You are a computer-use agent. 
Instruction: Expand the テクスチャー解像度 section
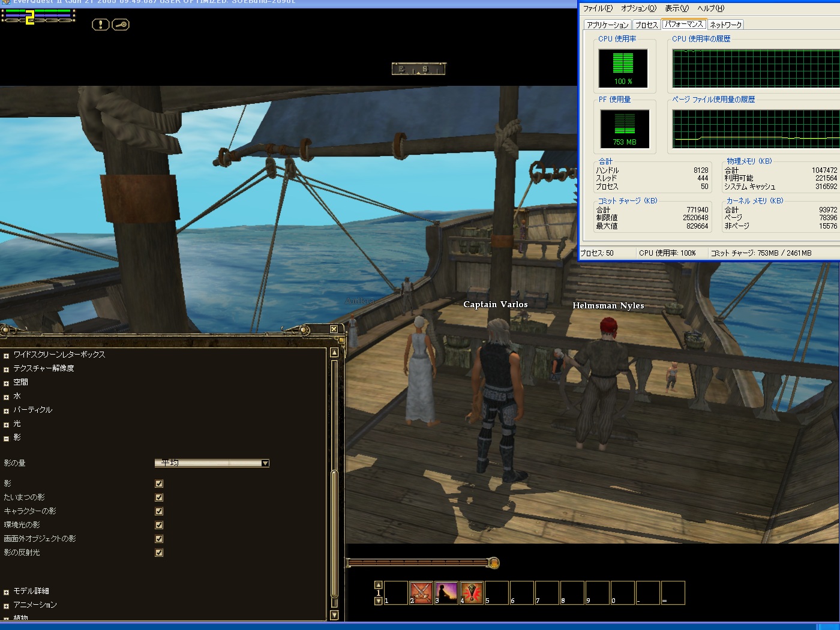pos(6,370)
